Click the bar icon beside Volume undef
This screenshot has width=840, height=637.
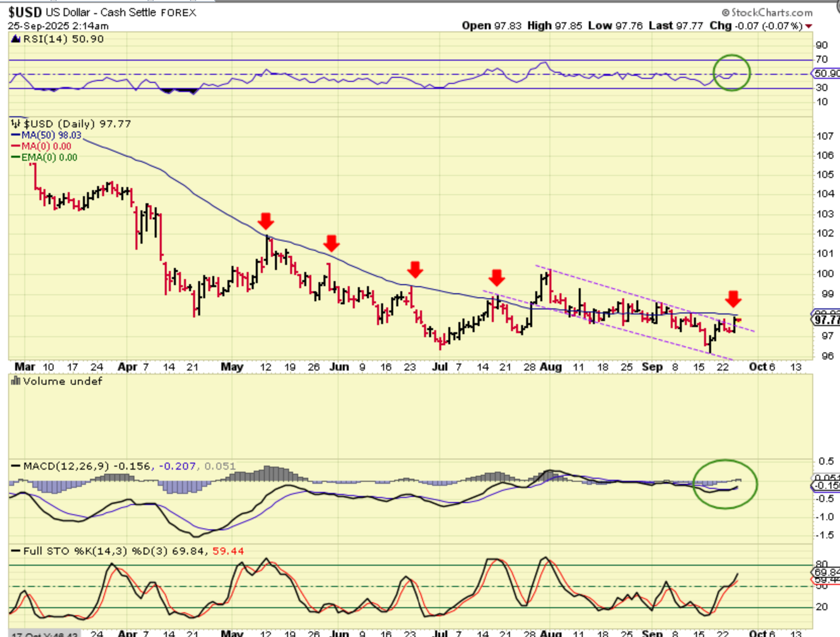16,381
